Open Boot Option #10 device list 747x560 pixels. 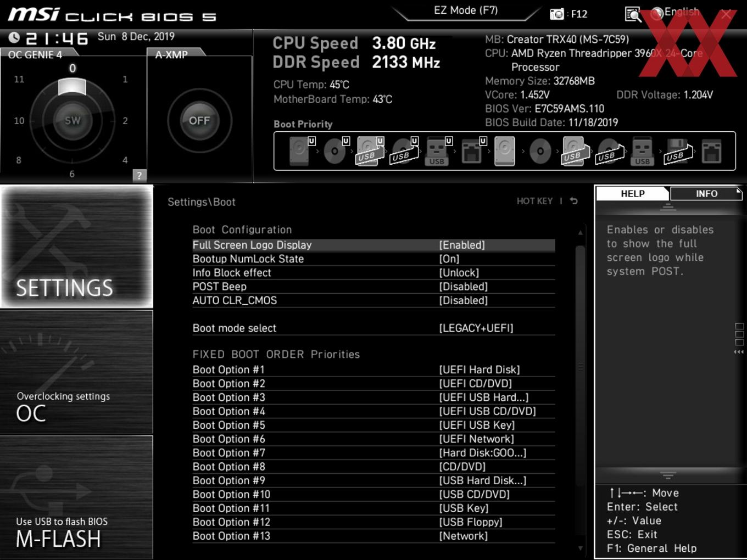pyautogui.click(x=374, y=494)
